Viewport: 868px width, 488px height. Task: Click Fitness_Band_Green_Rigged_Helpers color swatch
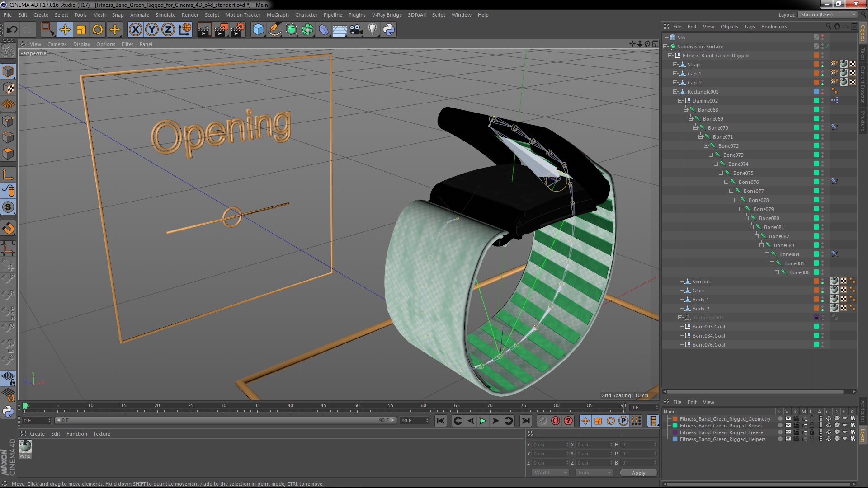coord(675,439)
